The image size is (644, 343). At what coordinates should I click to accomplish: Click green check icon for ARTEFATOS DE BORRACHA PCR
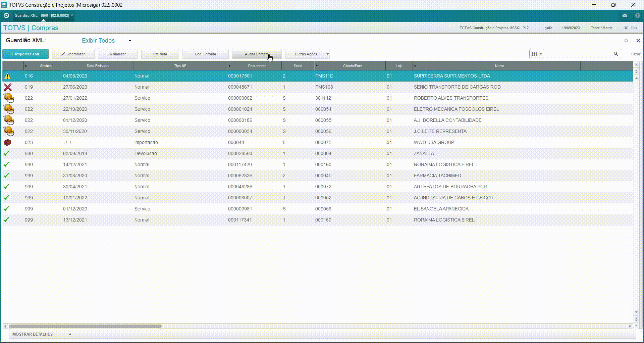[x=6, y=187]
